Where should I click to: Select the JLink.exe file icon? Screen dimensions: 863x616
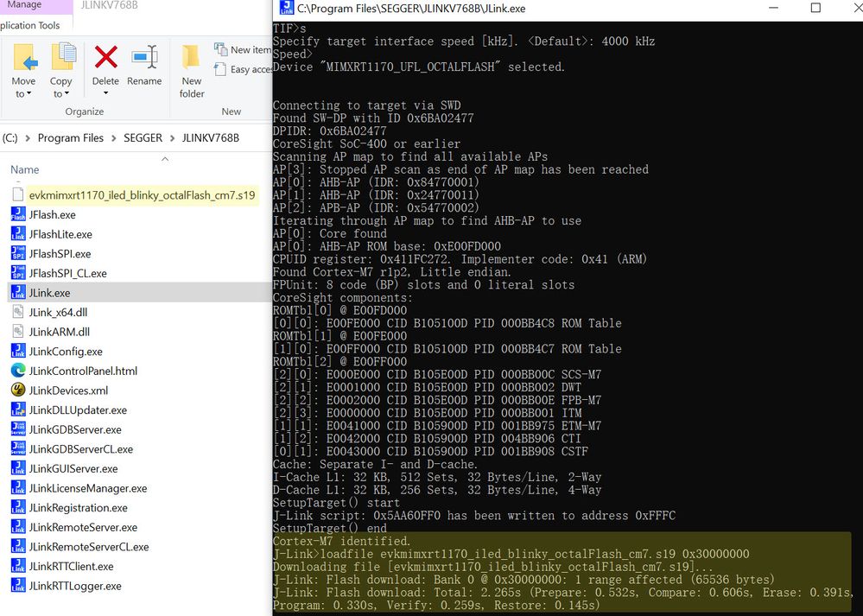tap(18, 292)
